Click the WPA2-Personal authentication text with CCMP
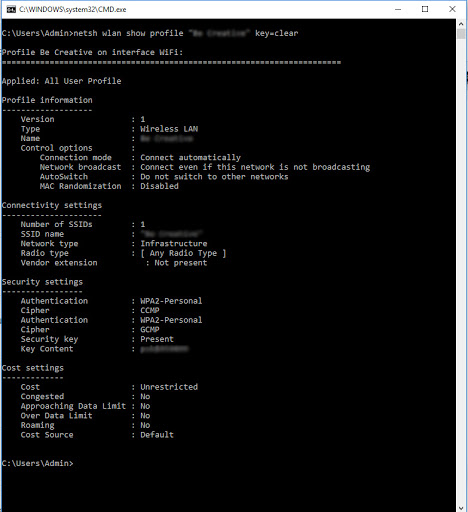This screenshot has height=512, width=468. (x=171, y=301)
